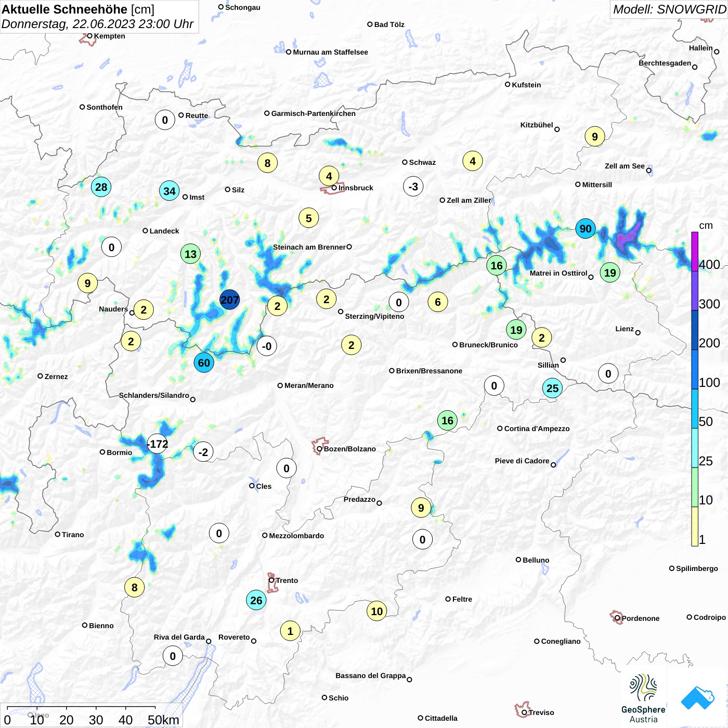Select the 1 cm marker near Rovereto
This screenshot has height=728, width=728.
coord(290,631)
